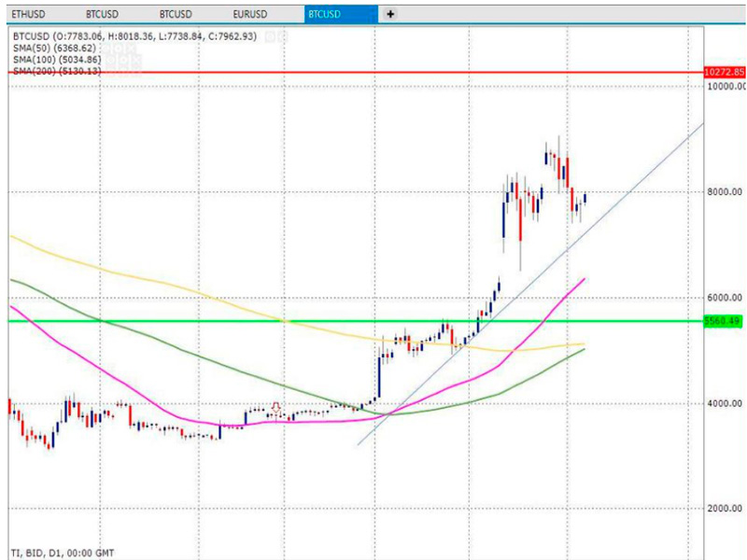The height and width of the screenshot is (560, 747).
Task: Switch to the ETHUSD chart tab
Action: click(29, 14)
